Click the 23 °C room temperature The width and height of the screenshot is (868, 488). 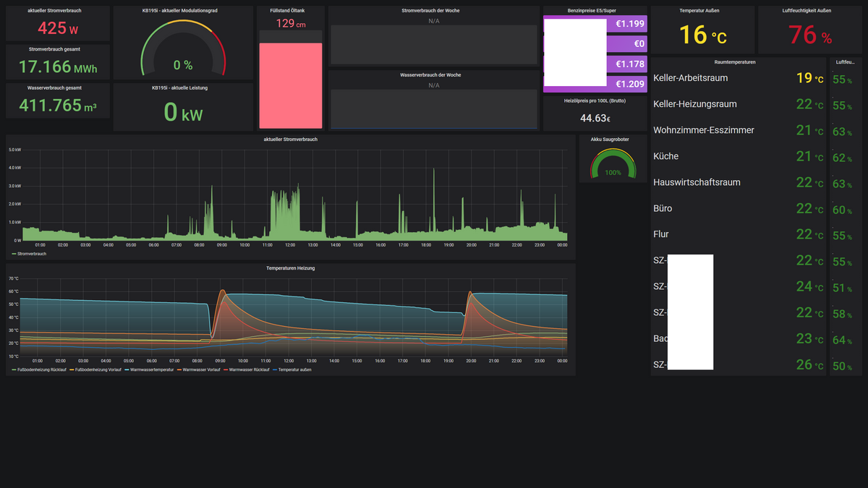(x=809, y=338)
